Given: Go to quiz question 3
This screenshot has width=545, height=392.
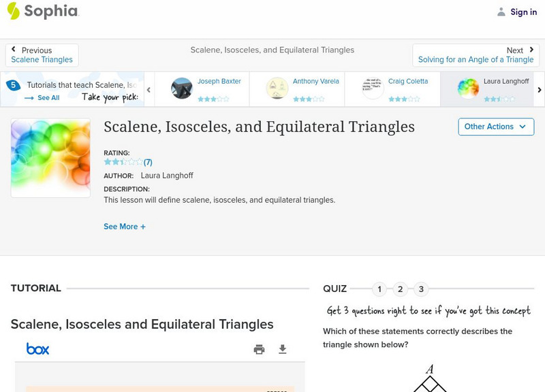Looking at the screenshot, I should tap(421, 289).
